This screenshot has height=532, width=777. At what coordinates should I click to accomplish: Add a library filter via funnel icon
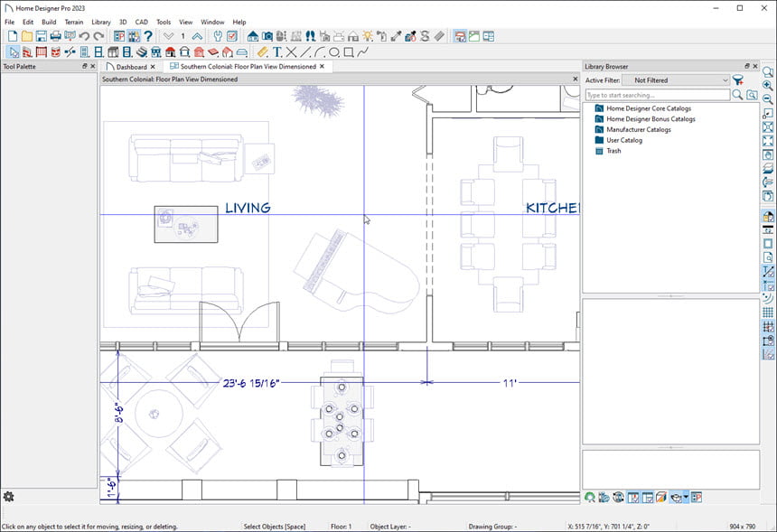[738, 80]
